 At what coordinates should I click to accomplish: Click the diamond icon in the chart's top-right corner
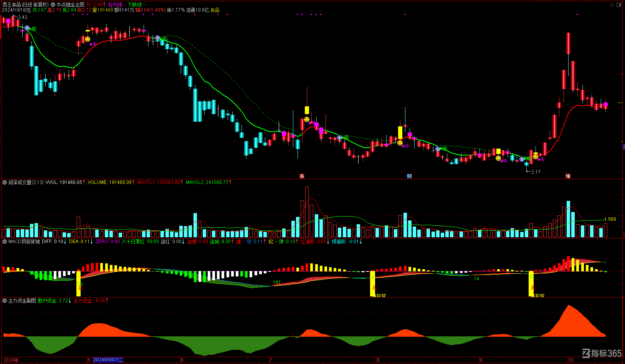click(612, 5)
